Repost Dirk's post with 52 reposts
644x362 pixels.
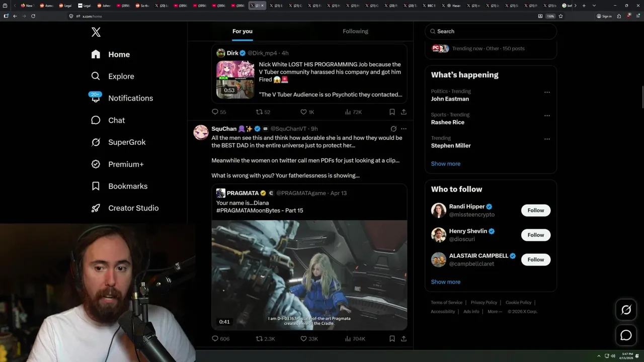point(263,112)
